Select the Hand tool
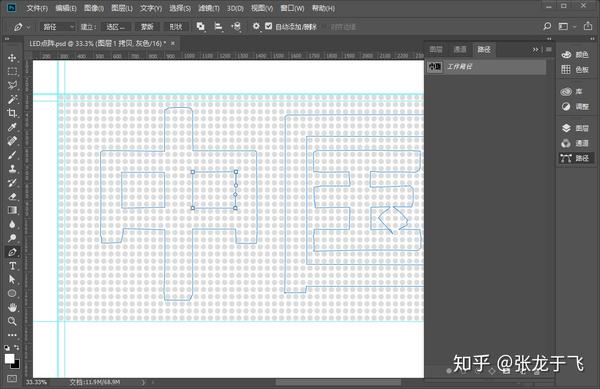Viewport: 600px width, 389px height. pyautogui.click(x=12, y=307)
